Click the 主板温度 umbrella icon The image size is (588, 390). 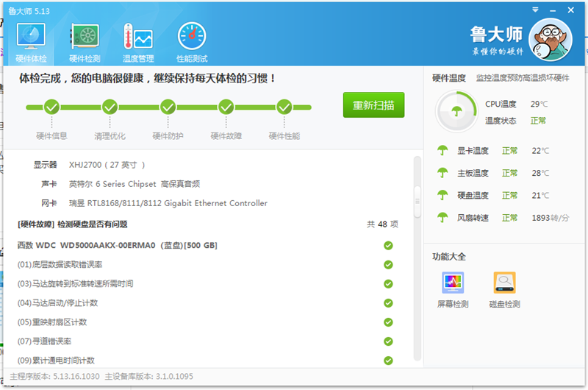pyautogui.click(x=442, y=173)
